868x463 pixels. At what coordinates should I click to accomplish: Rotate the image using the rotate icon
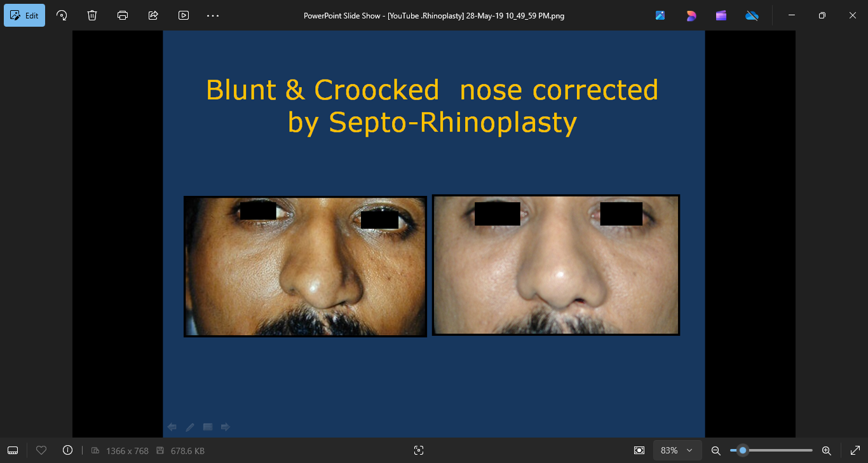pos(62,15)
